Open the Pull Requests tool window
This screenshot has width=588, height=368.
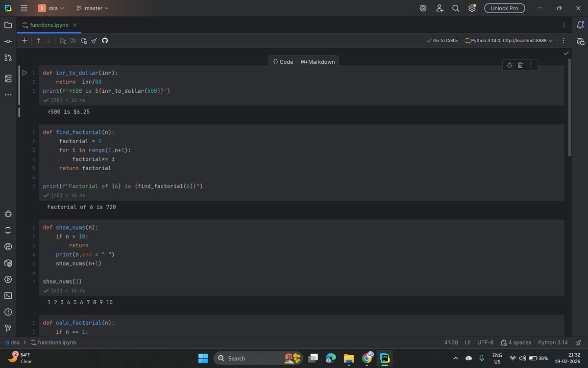(8, 58)
